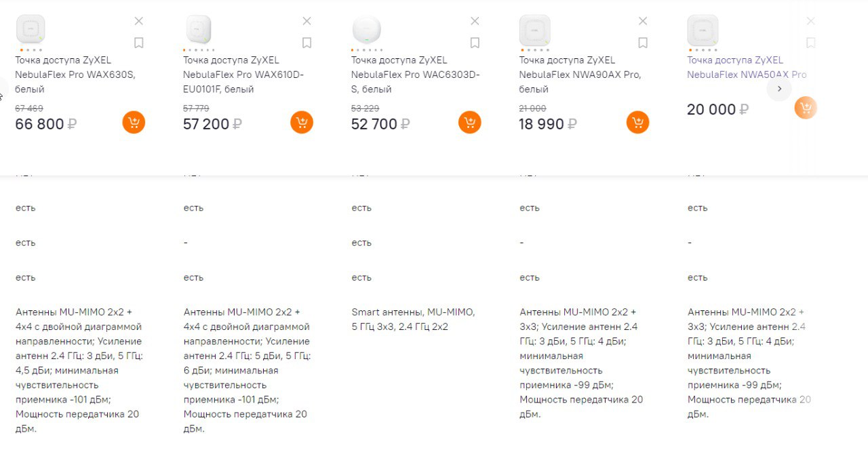Remove WAX610D-EU0101F from comparison
Viewport: 868px width, 456px height.
point(307,21)
